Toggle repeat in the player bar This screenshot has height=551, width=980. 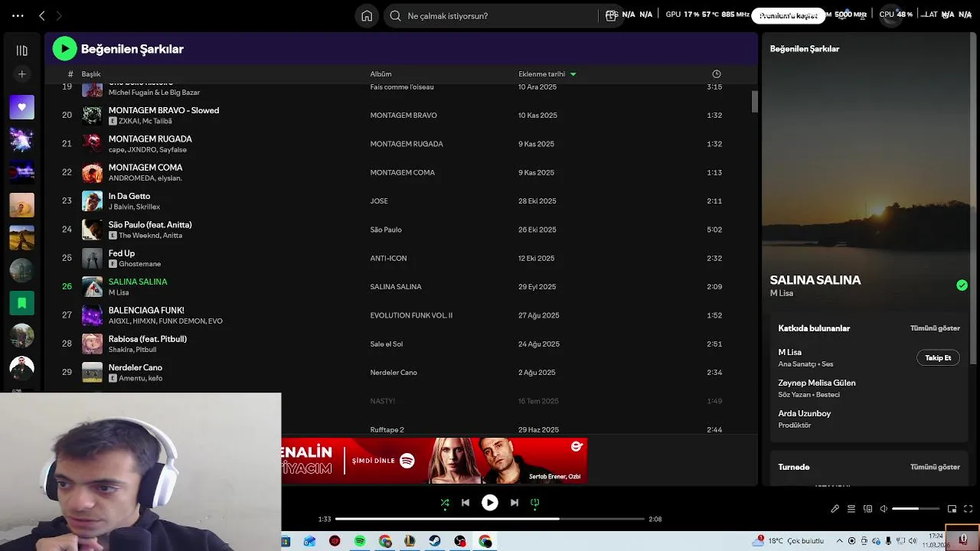pyautogui.click(x=535, y=503)
